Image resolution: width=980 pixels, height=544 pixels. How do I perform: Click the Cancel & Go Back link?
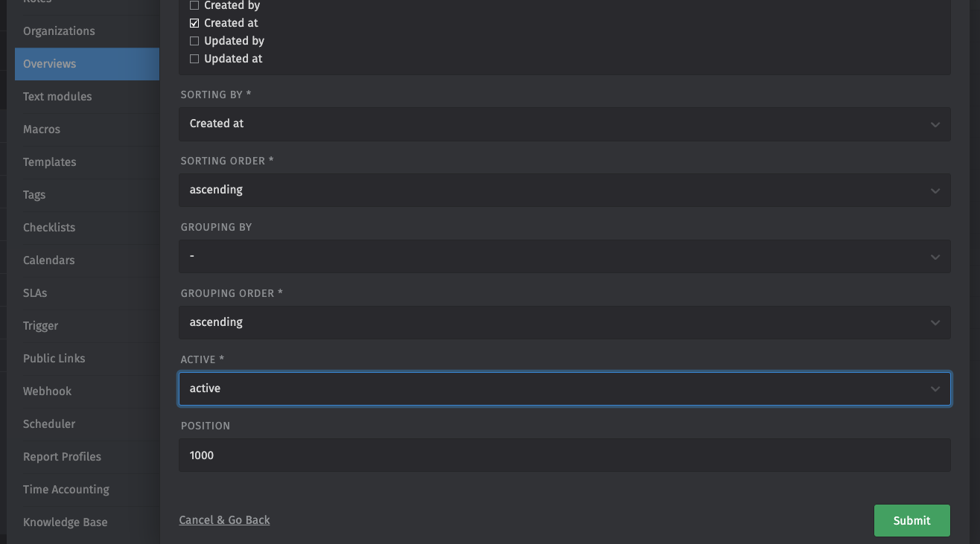point(224,520)
